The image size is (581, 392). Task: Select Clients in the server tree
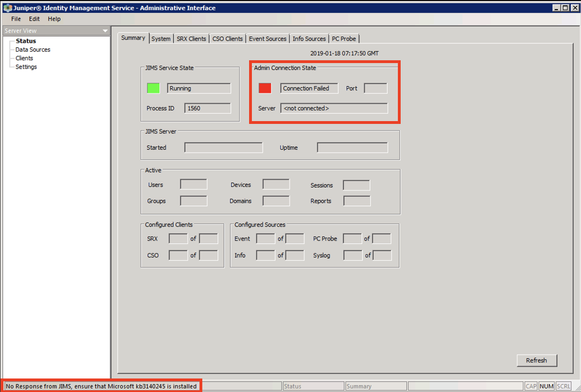(x=24, y=58)
